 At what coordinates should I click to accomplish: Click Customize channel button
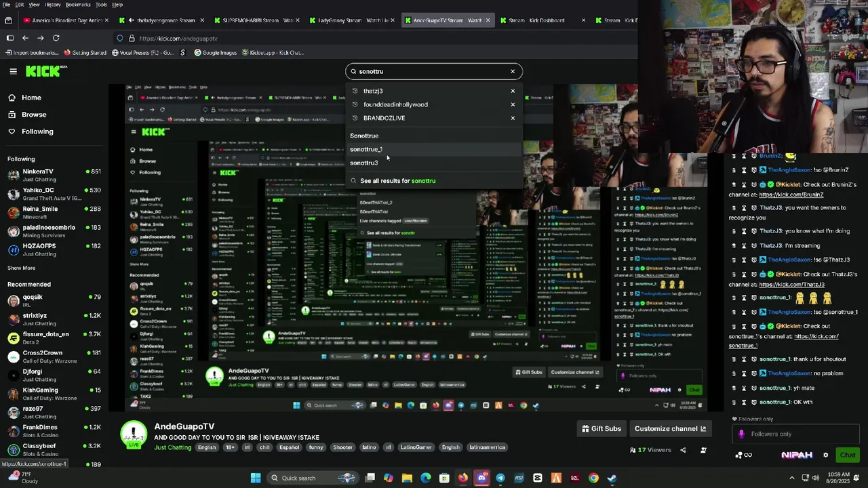(x=670, y=428)
